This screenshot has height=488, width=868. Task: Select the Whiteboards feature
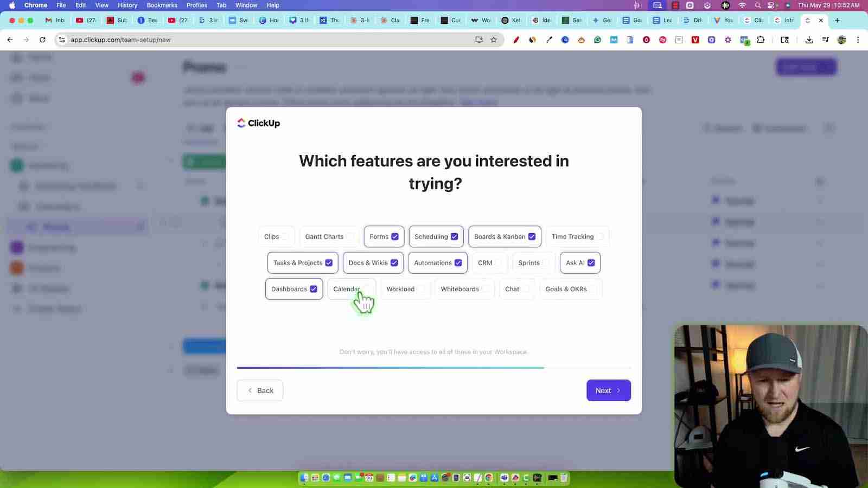coord(464,289)
